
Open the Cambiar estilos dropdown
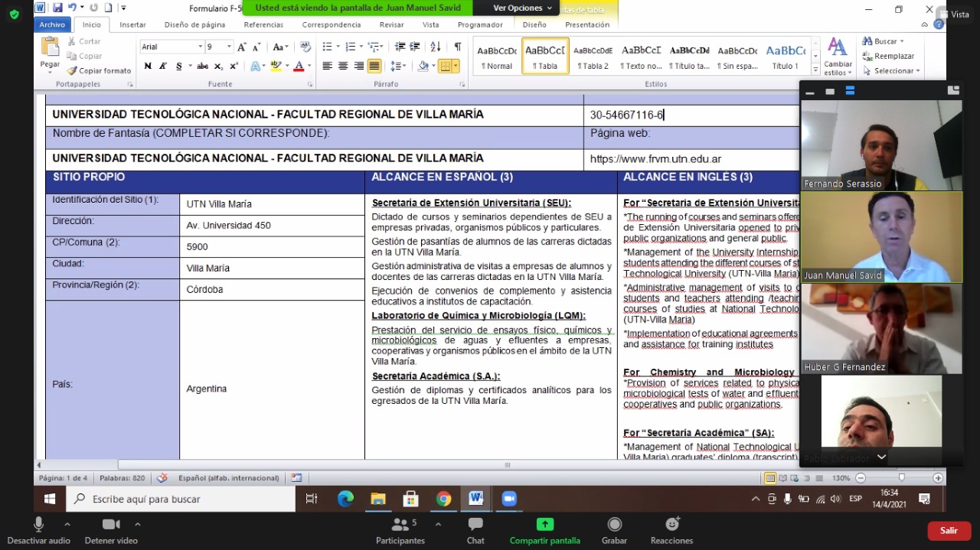[x=838, y=57]
